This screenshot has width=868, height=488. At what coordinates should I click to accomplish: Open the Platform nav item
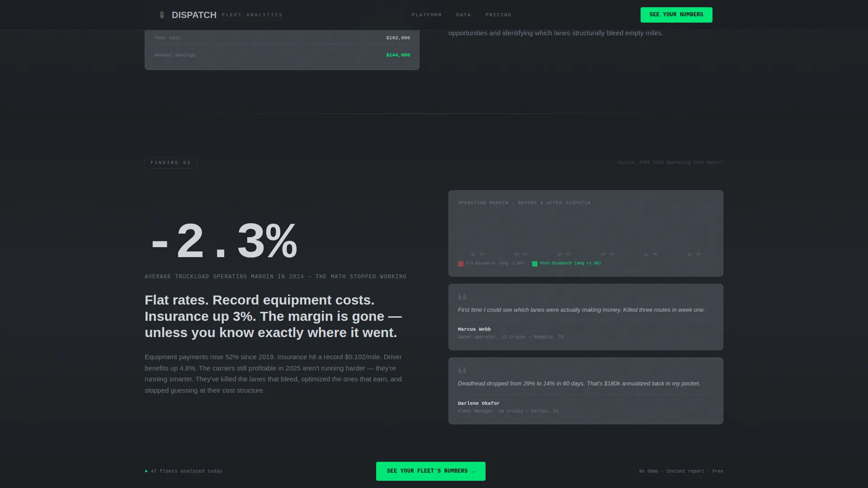pos(426,15)
